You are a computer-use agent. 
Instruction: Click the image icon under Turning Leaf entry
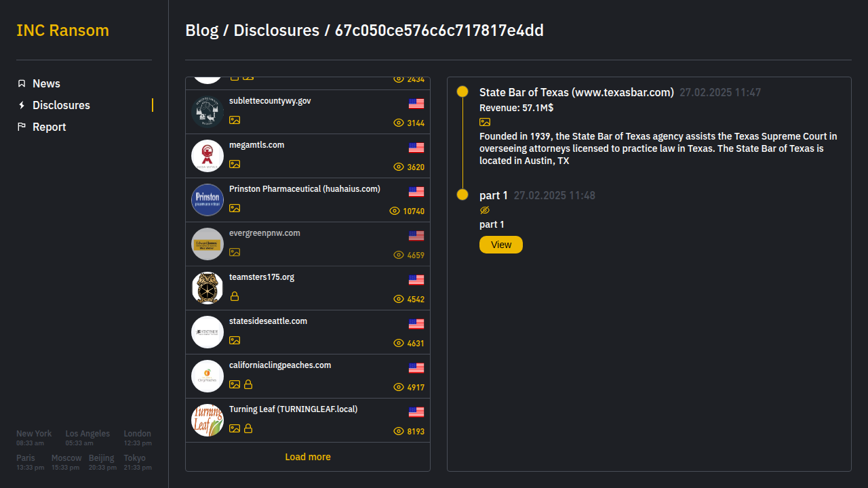coord(235,428)
